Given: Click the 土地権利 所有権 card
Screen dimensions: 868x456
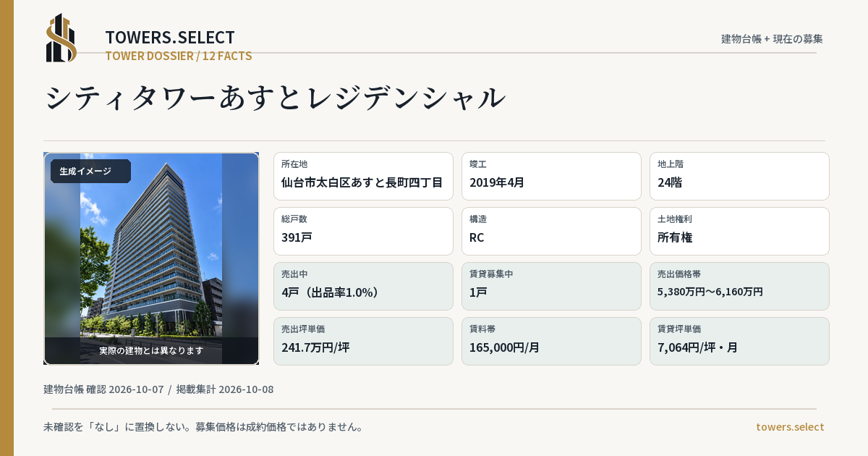Looking at the screenshot, I should [739, 231].
